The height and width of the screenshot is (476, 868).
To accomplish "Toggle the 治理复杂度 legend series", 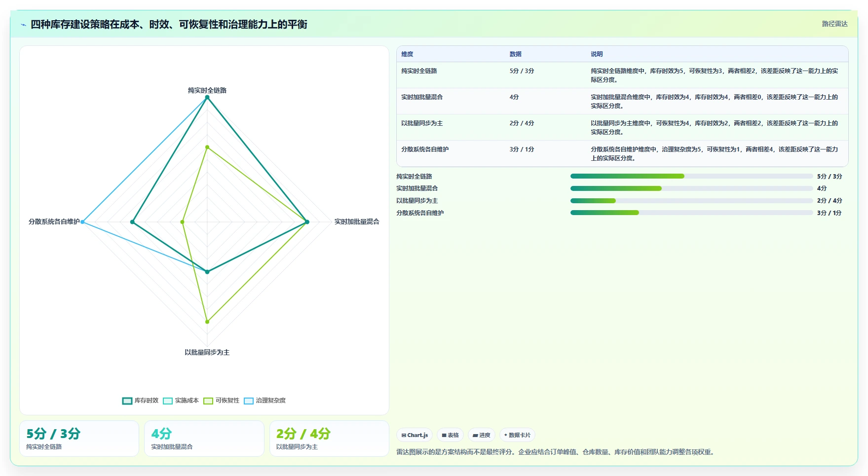I will pyautogui.click(x=265, y=401).
